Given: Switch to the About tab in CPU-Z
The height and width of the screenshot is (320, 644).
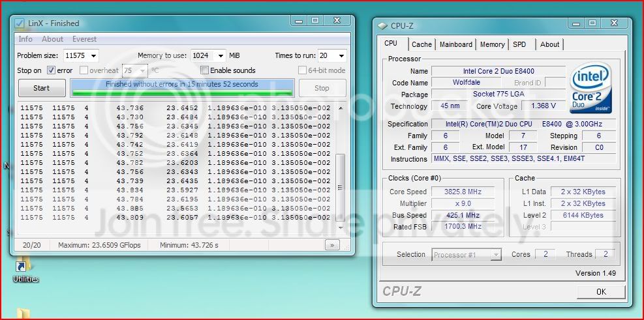Looking at the screenshot, I should coord(549,44).
